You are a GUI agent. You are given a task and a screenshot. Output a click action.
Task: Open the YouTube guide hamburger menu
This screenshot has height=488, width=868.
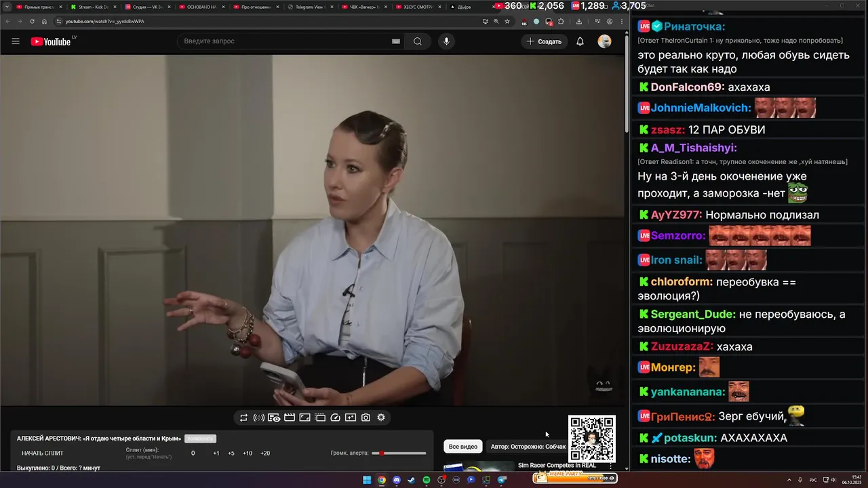point(16,41)
